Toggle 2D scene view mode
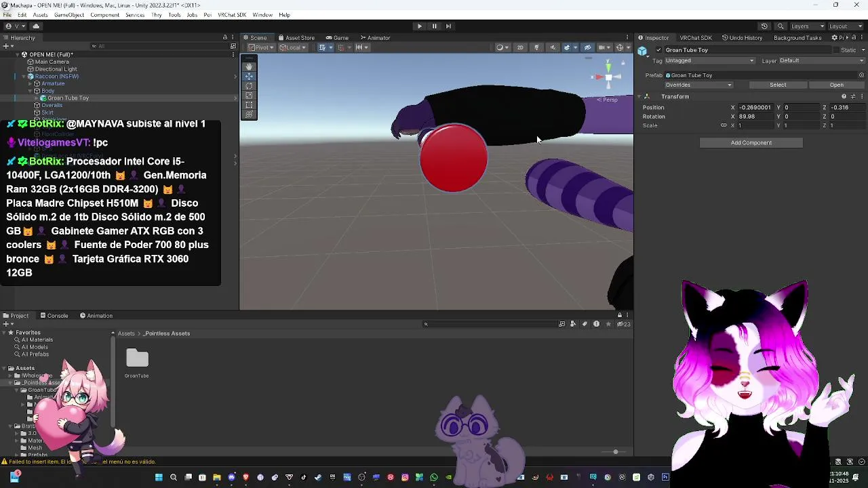 pos(520,47)
